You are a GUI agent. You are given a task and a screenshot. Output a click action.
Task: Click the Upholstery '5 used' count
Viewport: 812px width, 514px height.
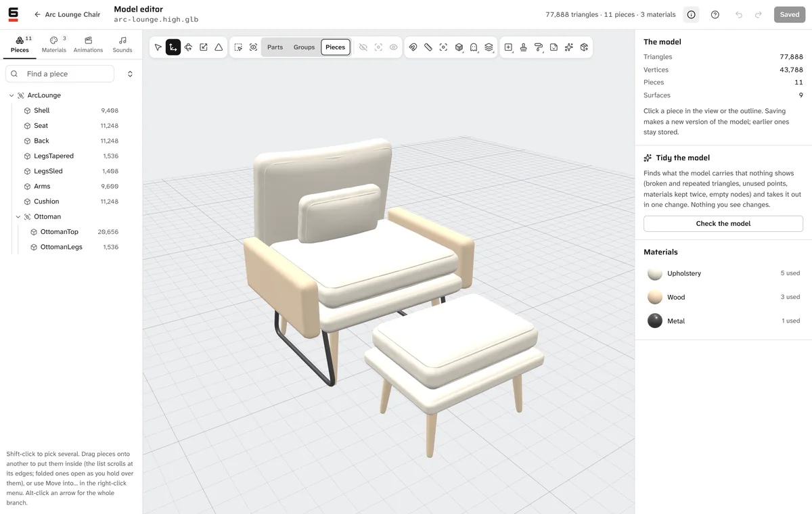coord(790,273)
